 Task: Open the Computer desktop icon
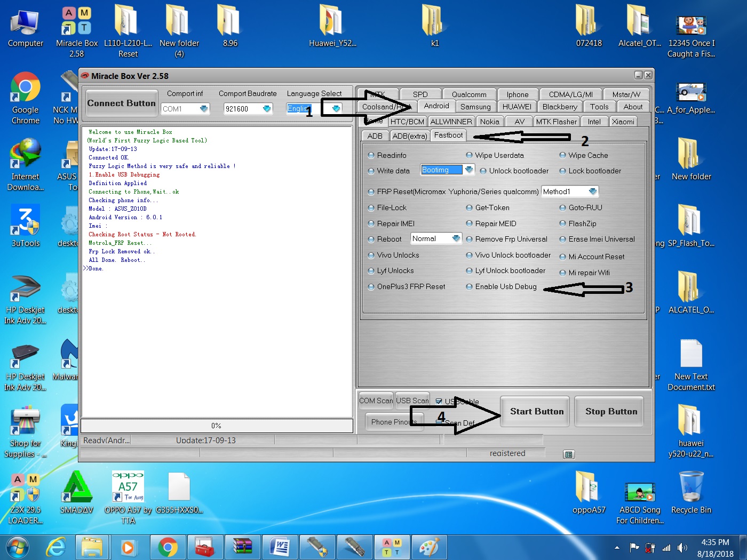25,28
